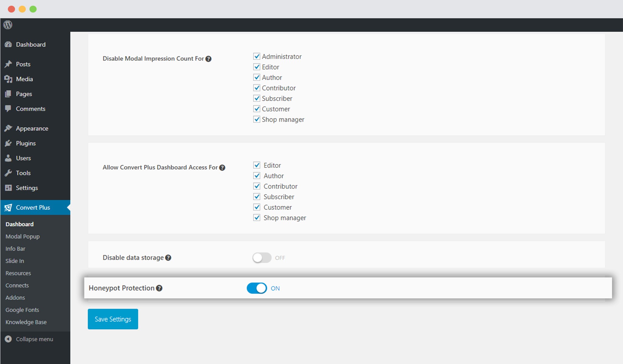
Task: Uncheck Shop manager under Disable Modal Impression Count
Action: click(257, 119)
